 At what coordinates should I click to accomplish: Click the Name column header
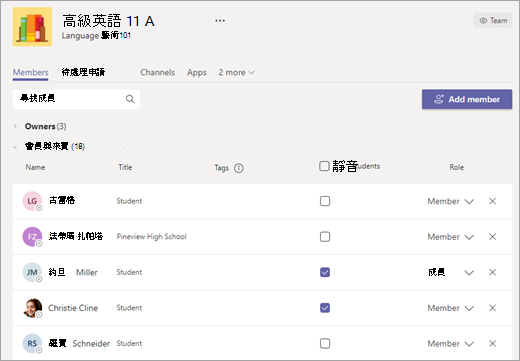tap(35, 167)
